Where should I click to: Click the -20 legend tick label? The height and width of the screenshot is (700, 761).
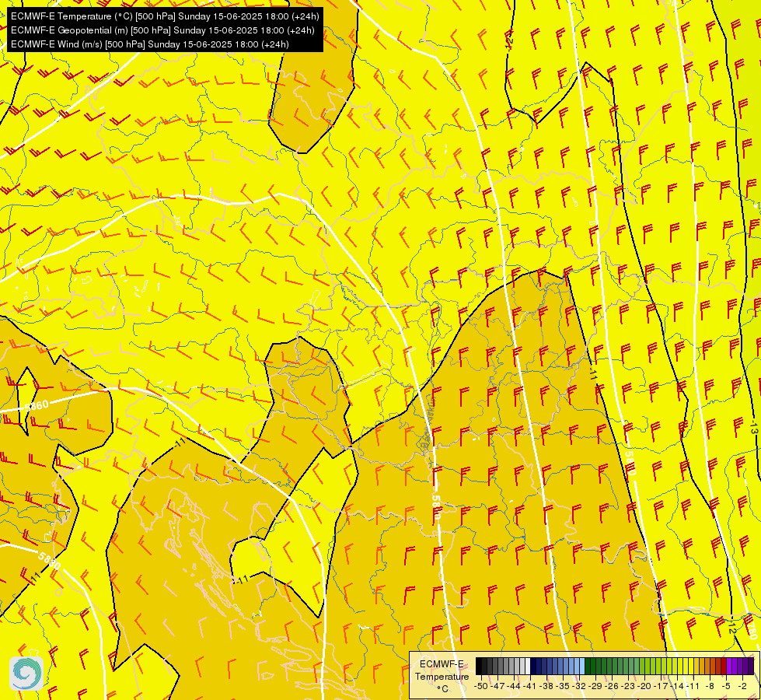[644, 686]
